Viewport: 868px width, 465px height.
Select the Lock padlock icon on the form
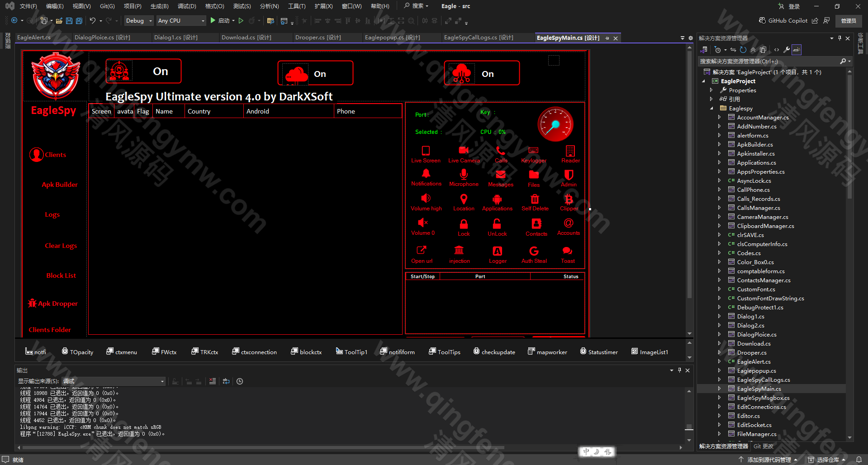tap(464, 224)
